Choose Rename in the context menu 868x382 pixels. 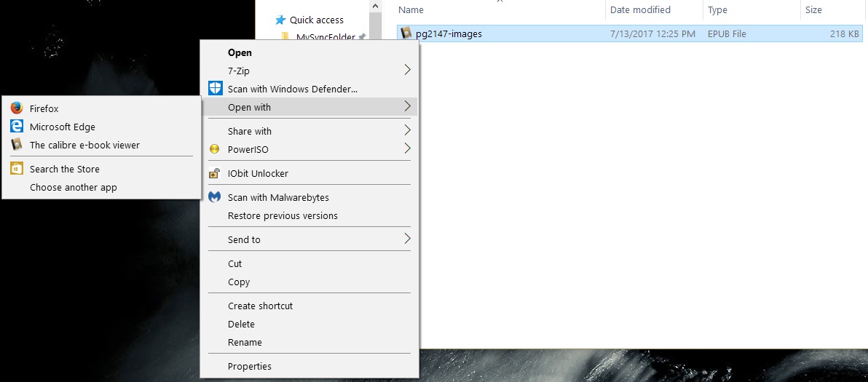[245, 342]
